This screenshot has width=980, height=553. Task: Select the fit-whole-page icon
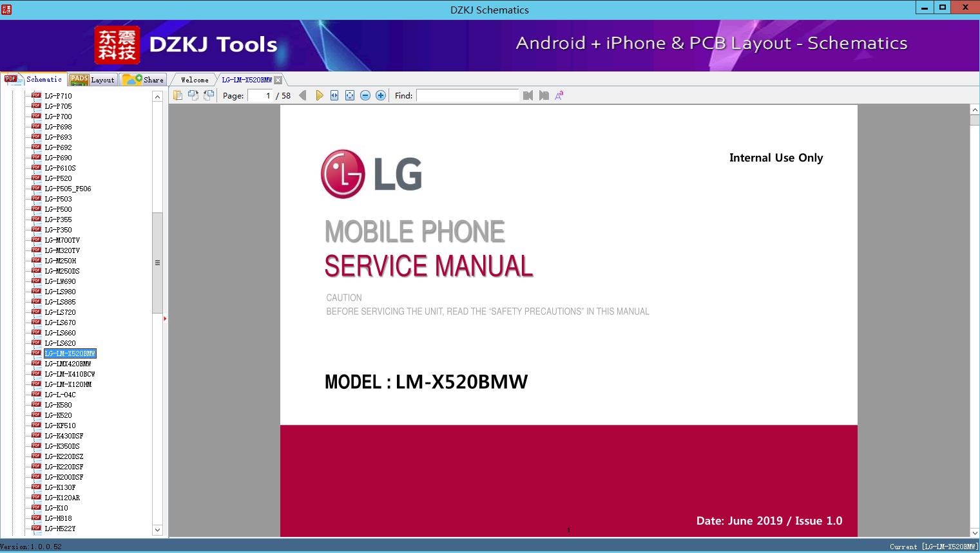(349, 95)
